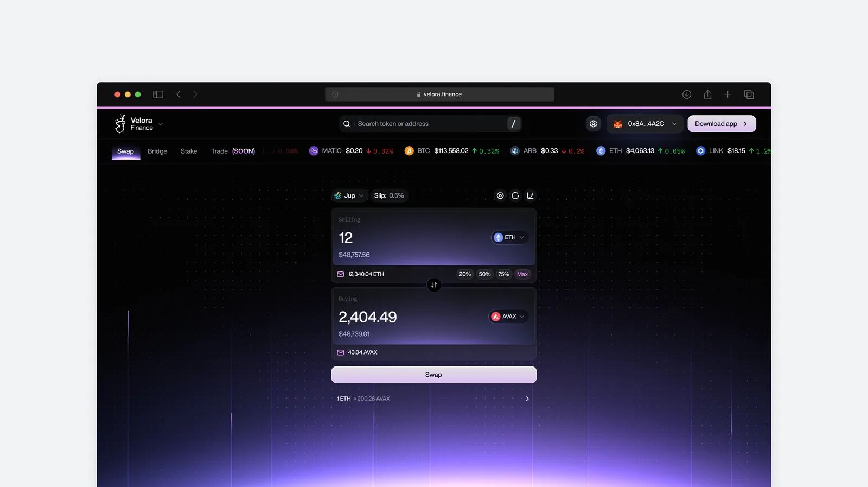This screenshot has width=868, height=487.
Task: Click the refresh quote icon
Action: 515,195
